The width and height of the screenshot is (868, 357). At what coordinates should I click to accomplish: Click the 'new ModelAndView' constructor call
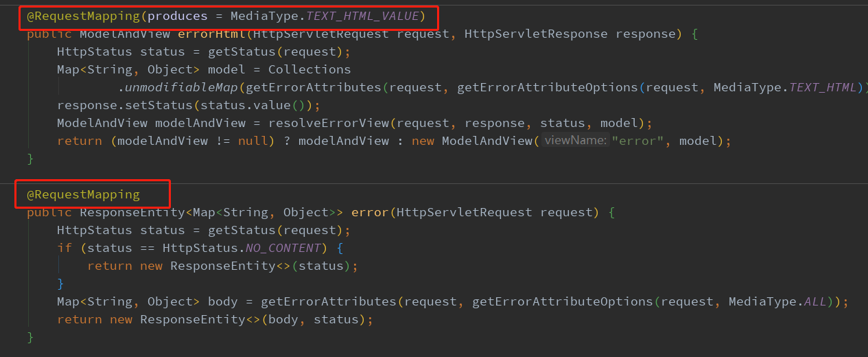click(472, 141)
